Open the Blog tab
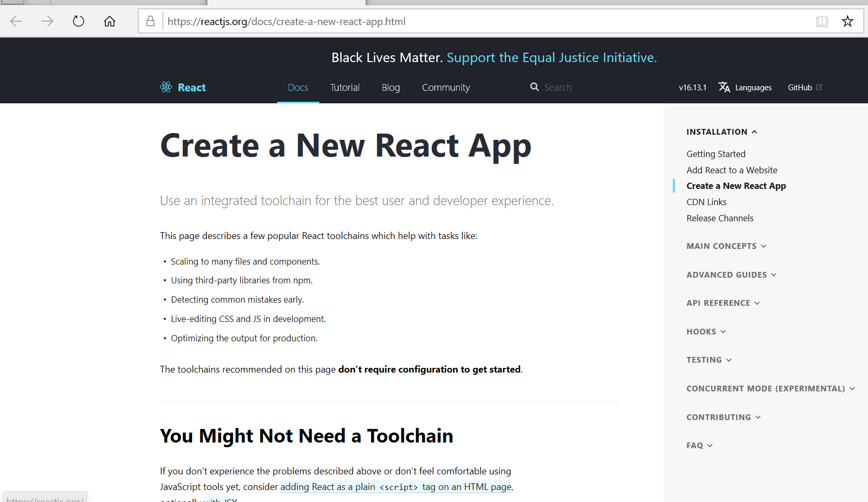The image size is (868, 502). [391, 88]
